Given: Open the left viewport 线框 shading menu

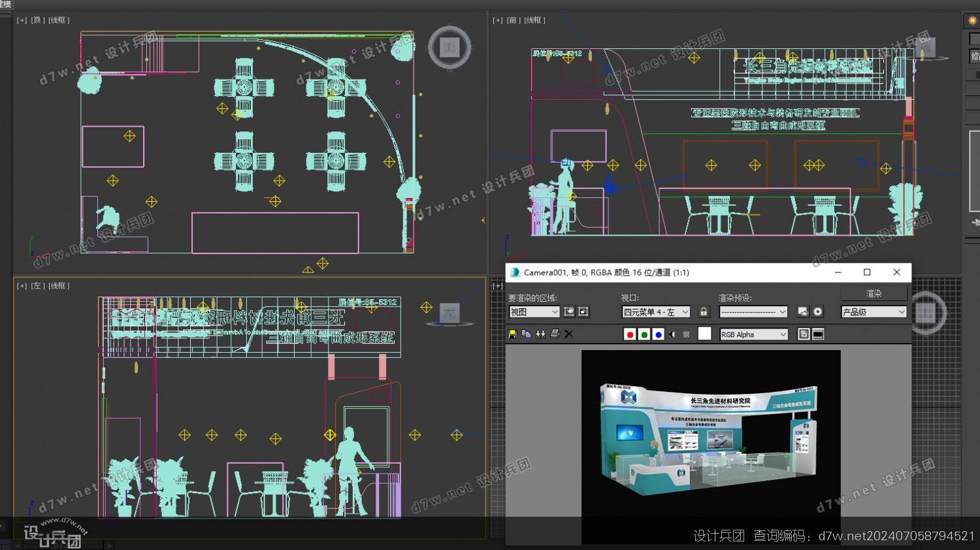Looking at the screenshot, I should 59,285.
